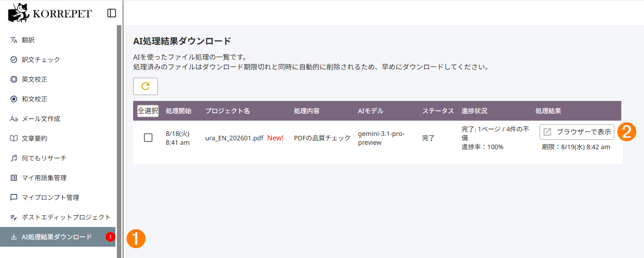Click the external-link icon in ブラウザーで表示
Screen dimensions: 644x258
[547, 132]
